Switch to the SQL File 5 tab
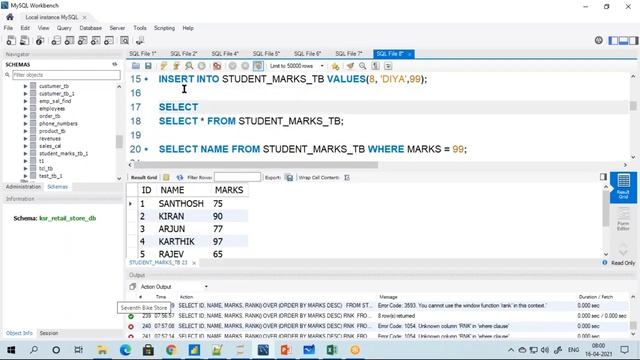The width and height of the screenshot is (640, 360). tap(267, 53)
